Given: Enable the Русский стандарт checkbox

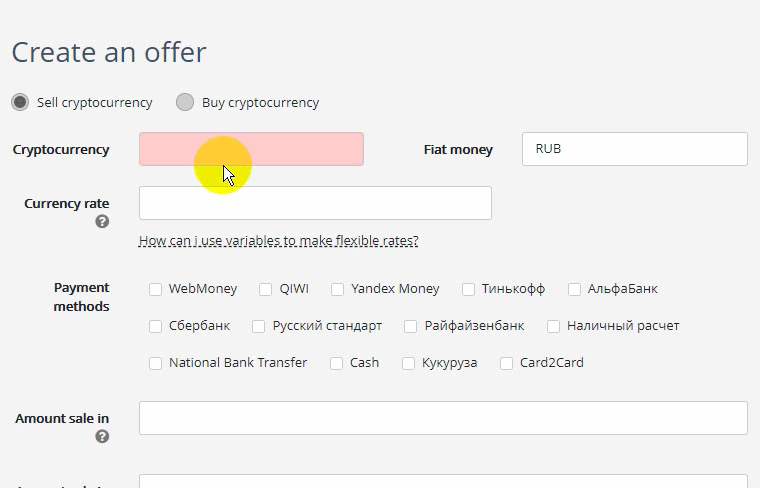Looking at the screenshot, I should (x=259, y=326).
